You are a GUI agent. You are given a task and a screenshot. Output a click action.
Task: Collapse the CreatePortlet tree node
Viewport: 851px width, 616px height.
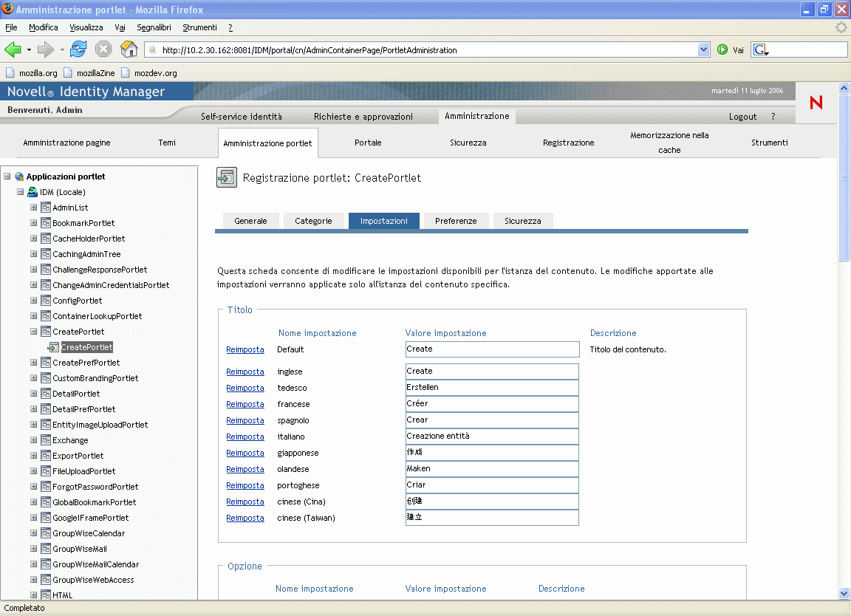pyautogui.click(x=33, y=332)
